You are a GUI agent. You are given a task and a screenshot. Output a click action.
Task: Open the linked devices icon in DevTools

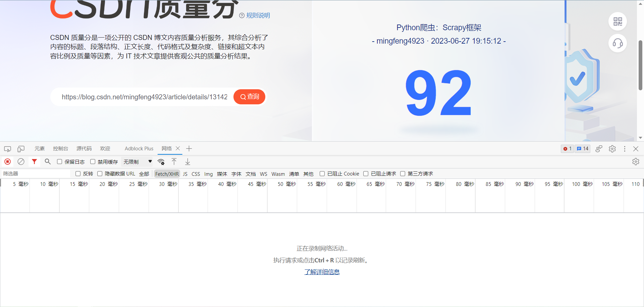[599, 149]
